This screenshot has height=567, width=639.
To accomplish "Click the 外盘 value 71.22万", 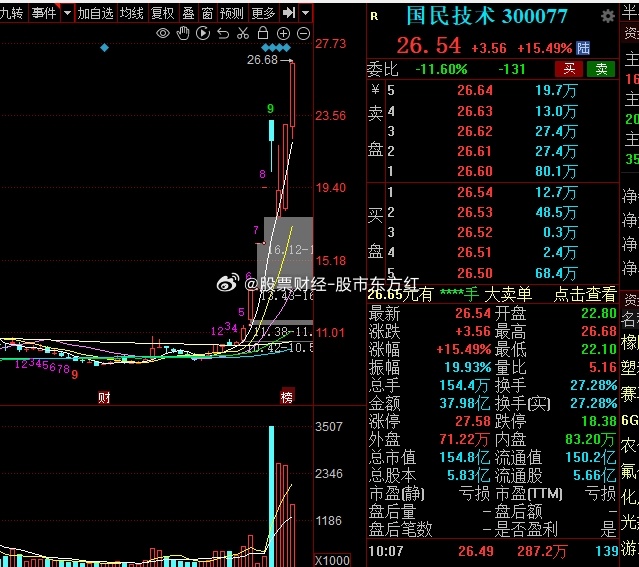I will 465,439.
